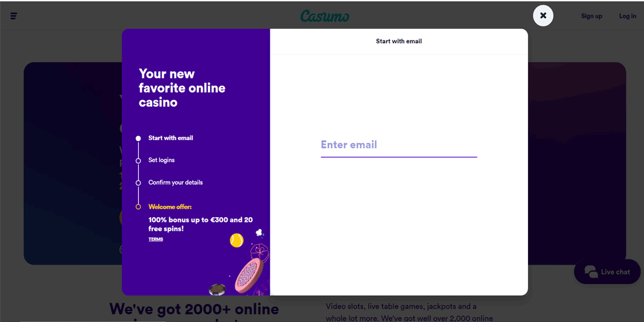
Task: Click the Sign up link
Action: click(x=591, y=16)
